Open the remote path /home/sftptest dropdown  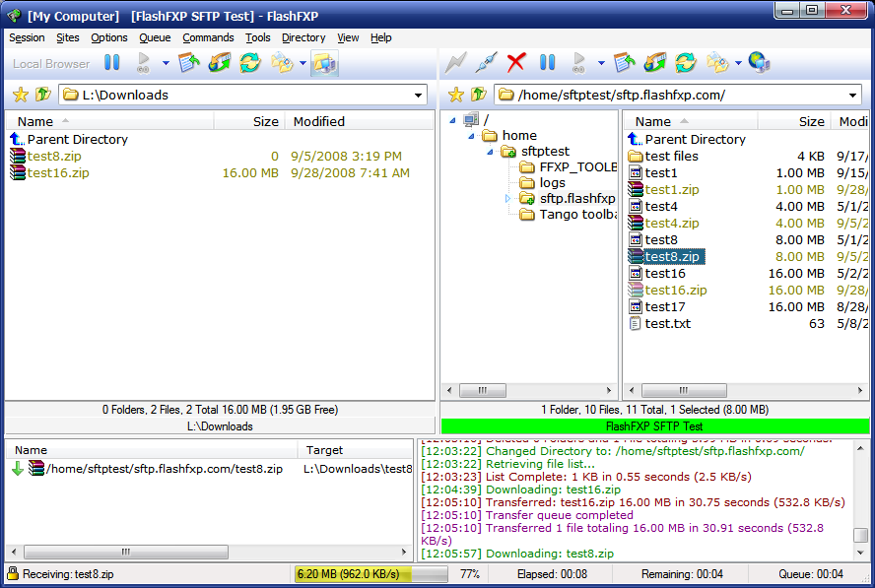pos(852,95)
